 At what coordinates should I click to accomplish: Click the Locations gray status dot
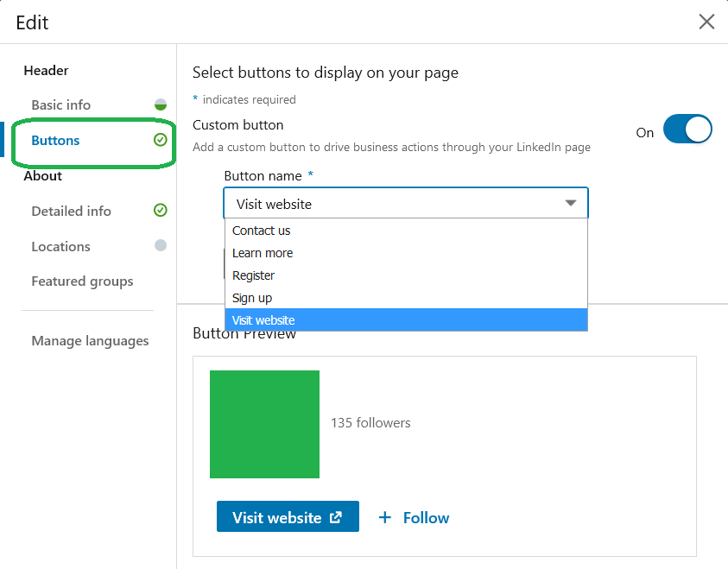(x=160, y=245)
